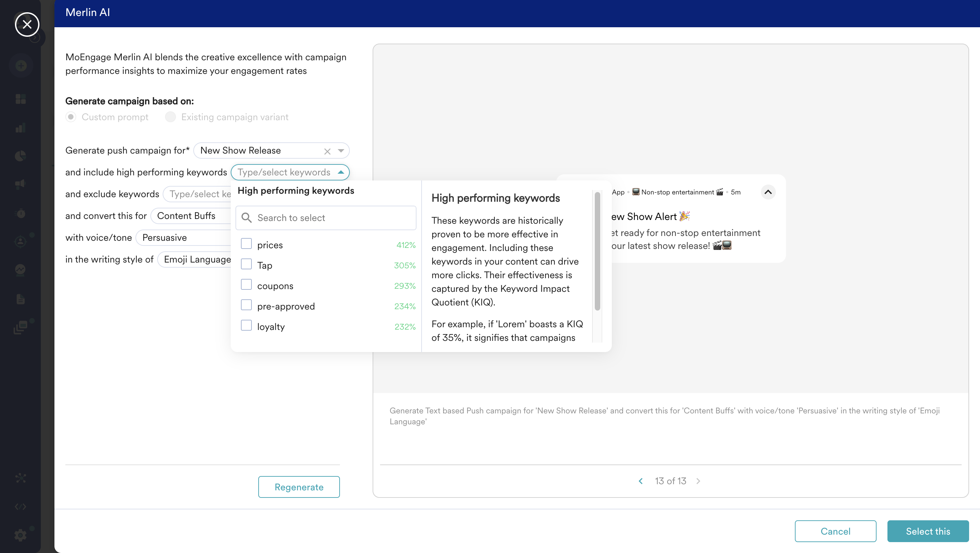Open the network nodes sidebar icon
The height and width of the screenshot is (553, 980).
20,478
